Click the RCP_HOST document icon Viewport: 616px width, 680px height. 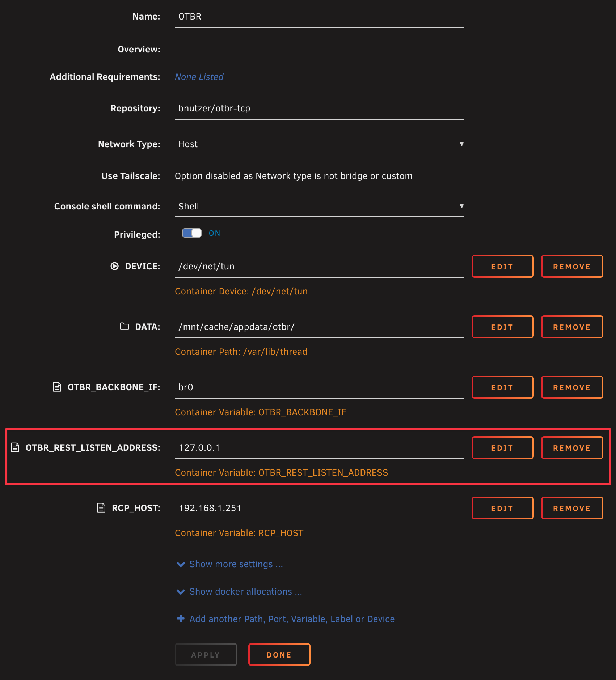coord(101,508)
